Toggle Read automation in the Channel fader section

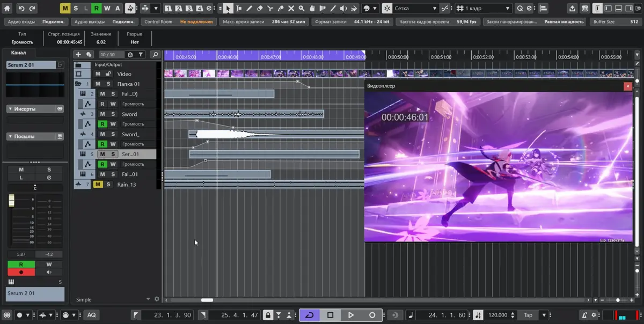point(21,264)
